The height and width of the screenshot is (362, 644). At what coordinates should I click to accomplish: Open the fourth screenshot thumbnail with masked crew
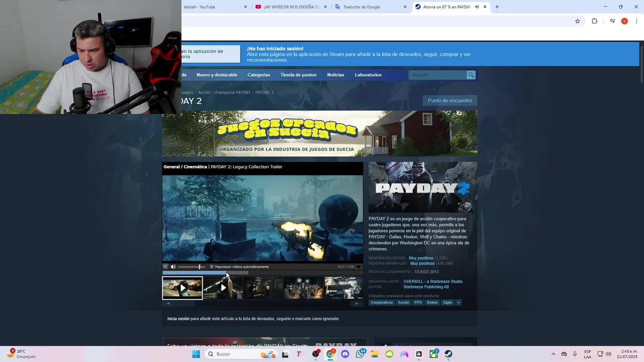tap(304, 288)
